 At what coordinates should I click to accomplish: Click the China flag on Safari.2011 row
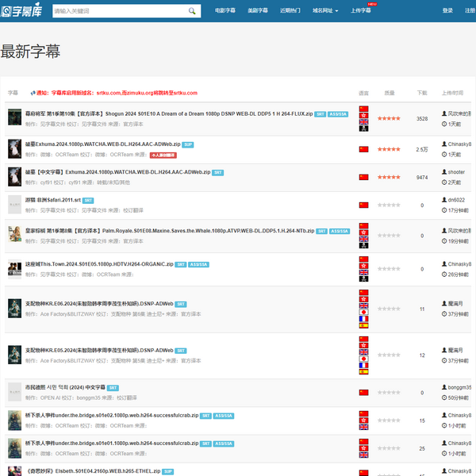(364, 205)
